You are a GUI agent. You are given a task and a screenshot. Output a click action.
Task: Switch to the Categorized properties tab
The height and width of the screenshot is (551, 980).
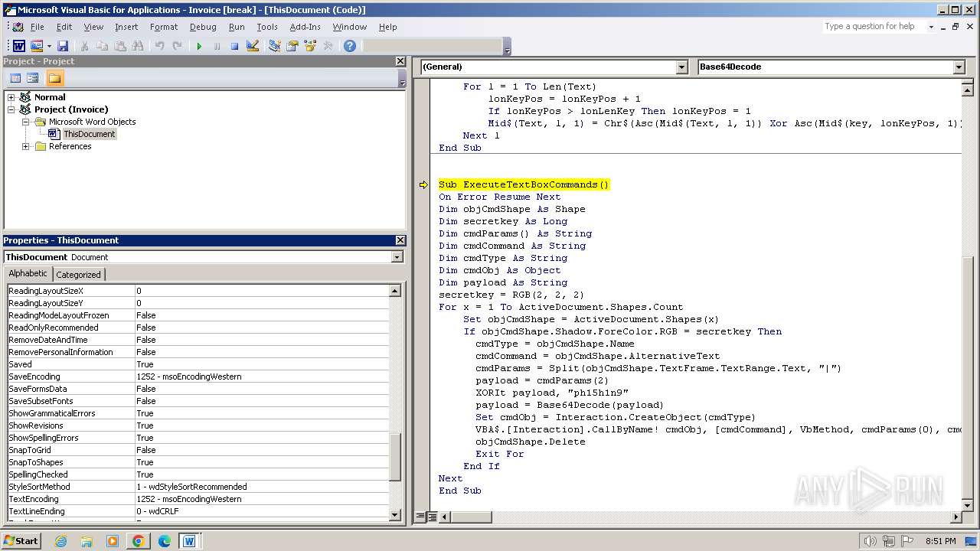pyautogui.click(x=78, y=275)
